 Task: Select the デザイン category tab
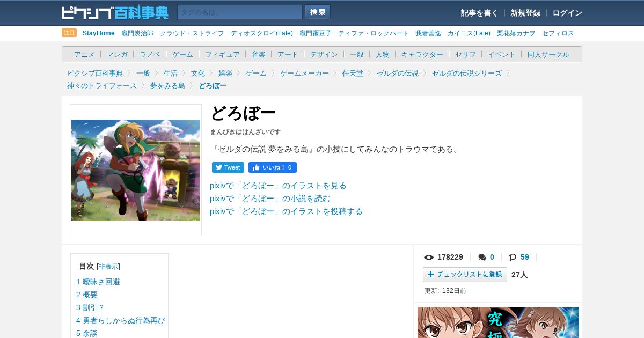click(324, 54)
